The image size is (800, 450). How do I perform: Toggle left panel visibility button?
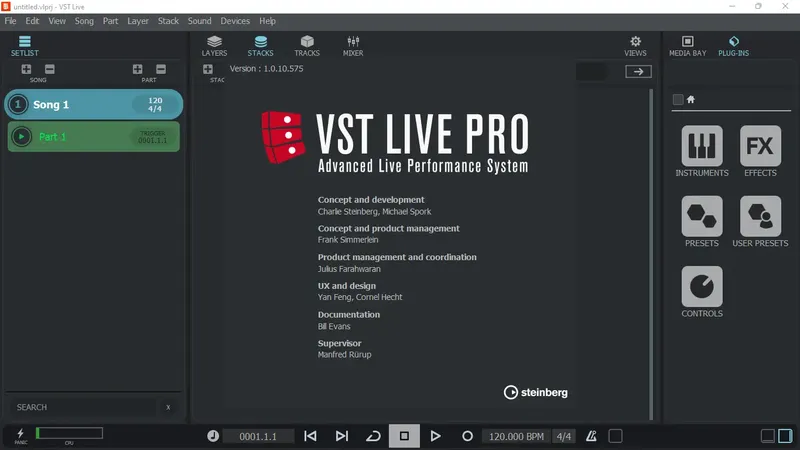(x=768, y=436)
